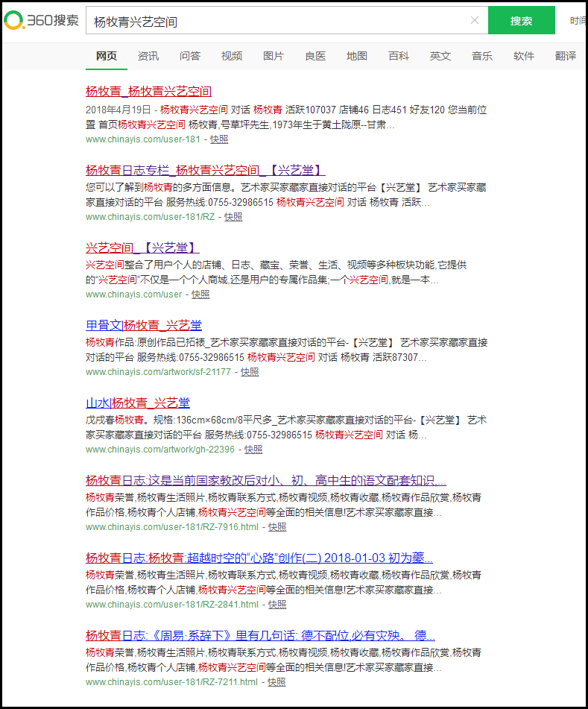Open result 杨牧青日志专栏_杨牧青兴艺空间

205,169
